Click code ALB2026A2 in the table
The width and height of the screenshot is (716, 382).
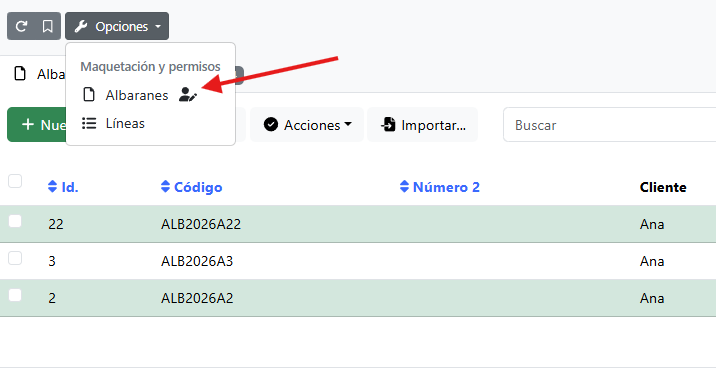coord(197,298)
